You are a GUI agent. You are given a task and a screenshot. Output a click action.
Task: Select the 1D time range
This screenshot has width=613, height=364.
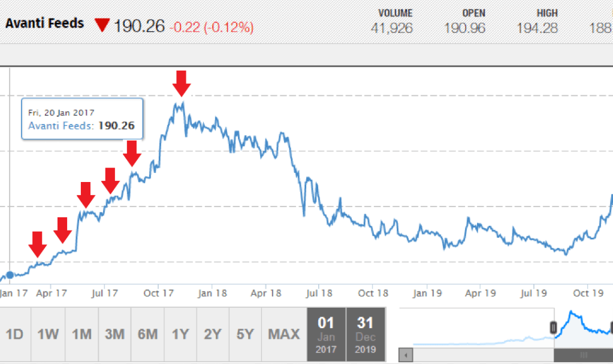tap(14, 334)
